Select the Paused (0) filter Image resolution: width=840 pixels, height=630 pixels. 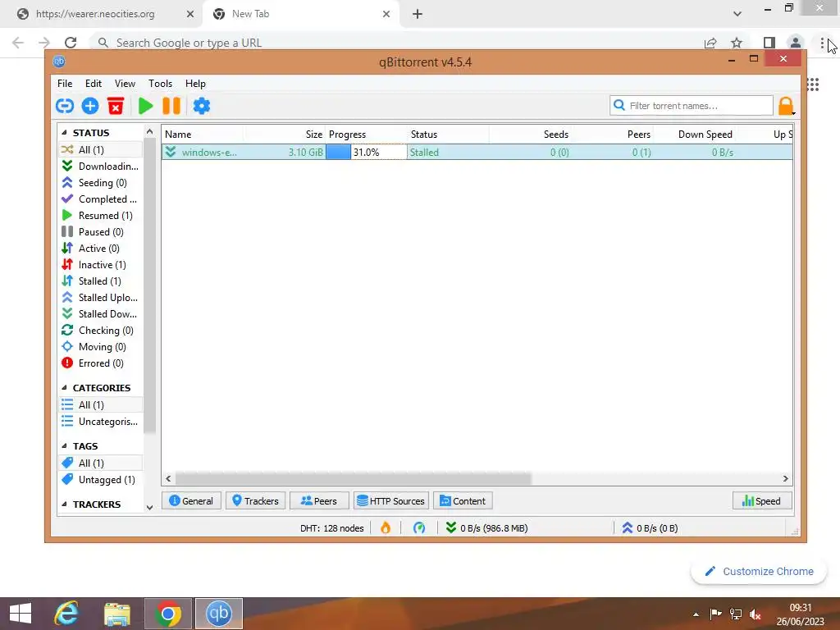100,232
